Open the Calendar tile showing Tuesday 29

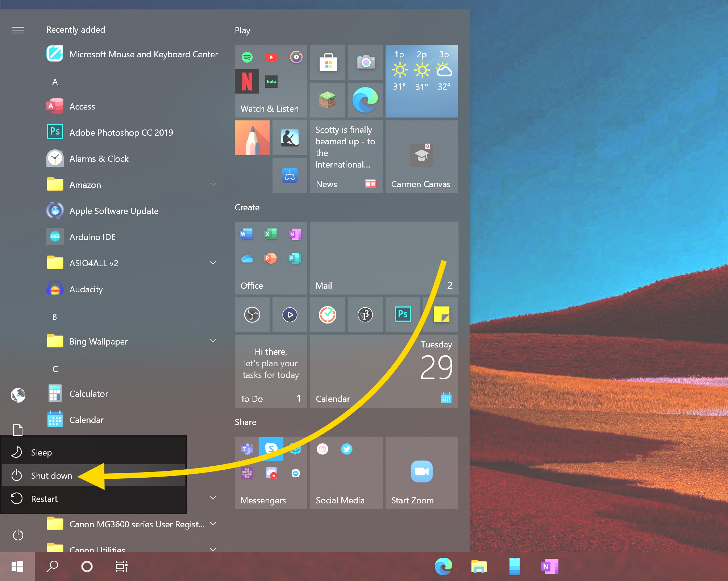click(x=384, y=371)
